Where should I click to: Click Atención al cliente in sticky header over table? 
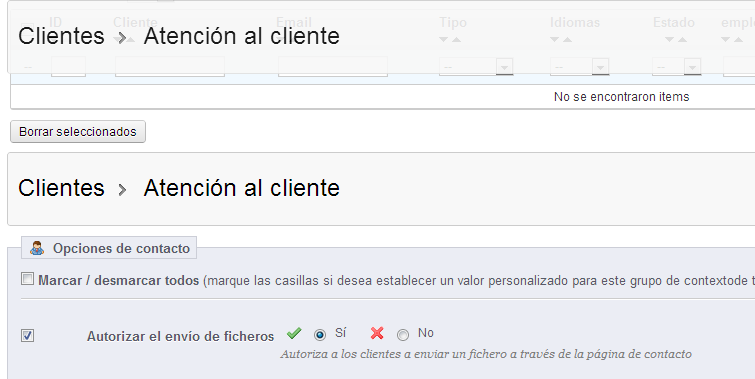tap(242, 36)
